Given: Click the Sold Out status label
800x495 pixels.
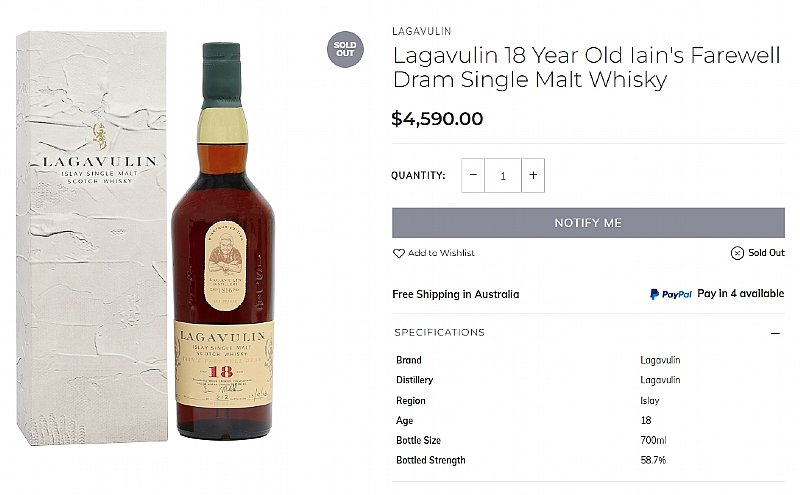Looking at the screenshot, I should (x=766, y=253).
